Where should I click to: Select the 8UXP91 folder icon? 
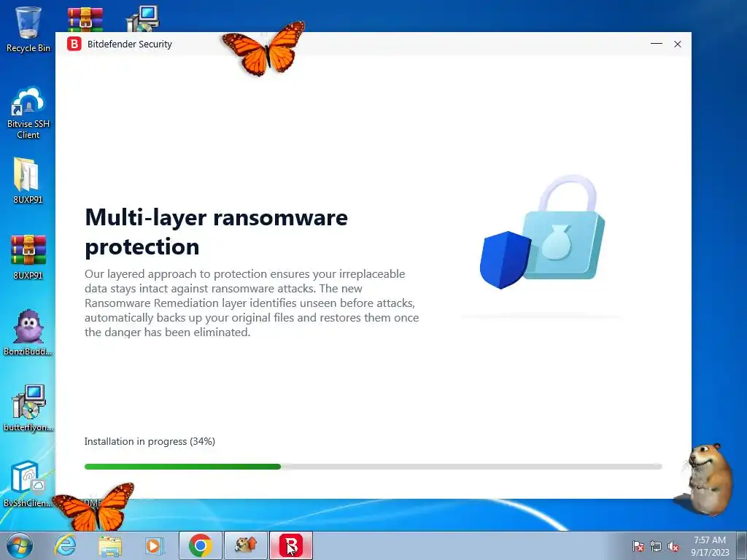[x=28, y=181]
